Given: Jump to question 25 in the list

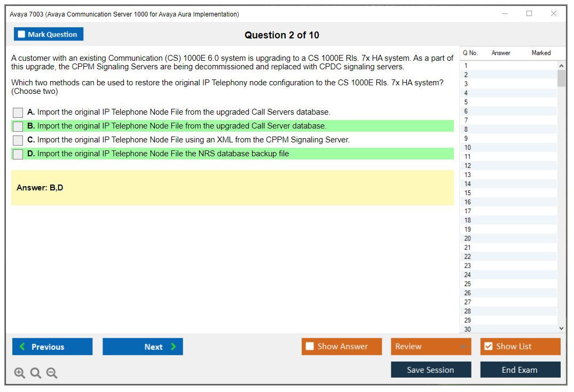Looking at the screenshot, I should [468, 284].
